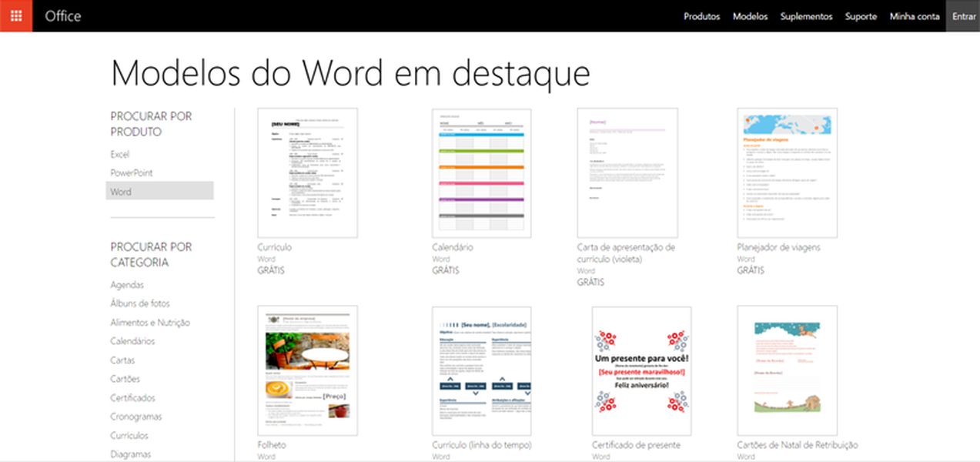Filter templates by Excel
This screenshot has width=980, height=462.
pos(120,154)
